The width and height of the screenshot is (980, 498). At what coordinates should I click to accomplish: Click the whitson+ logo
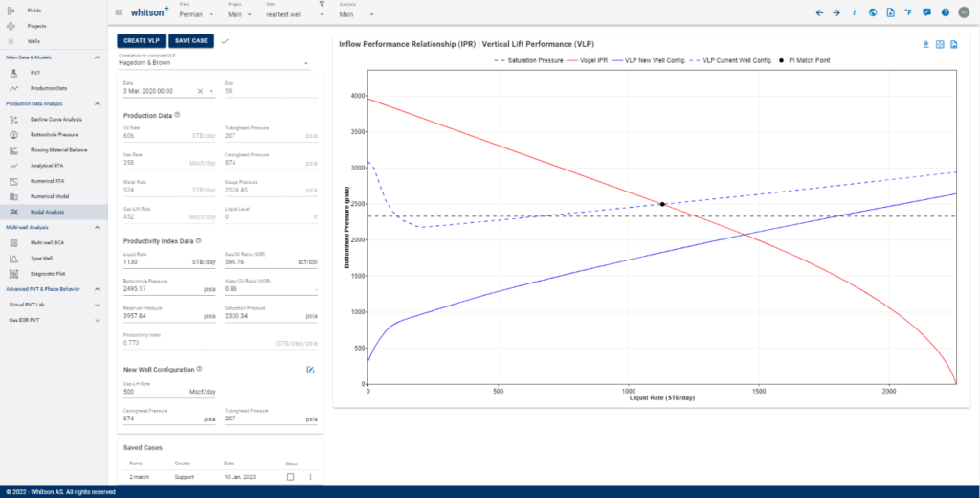[149, 12]
